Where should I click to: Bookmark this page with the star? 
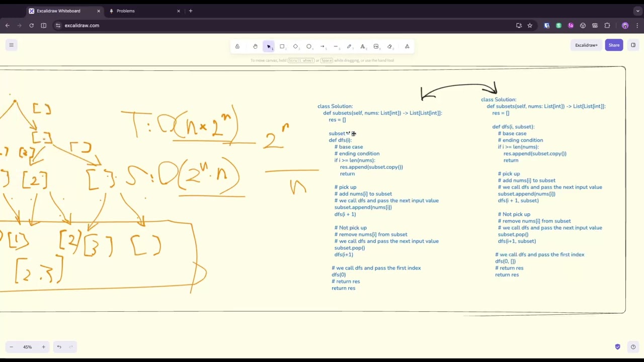(x=530, y=25)
